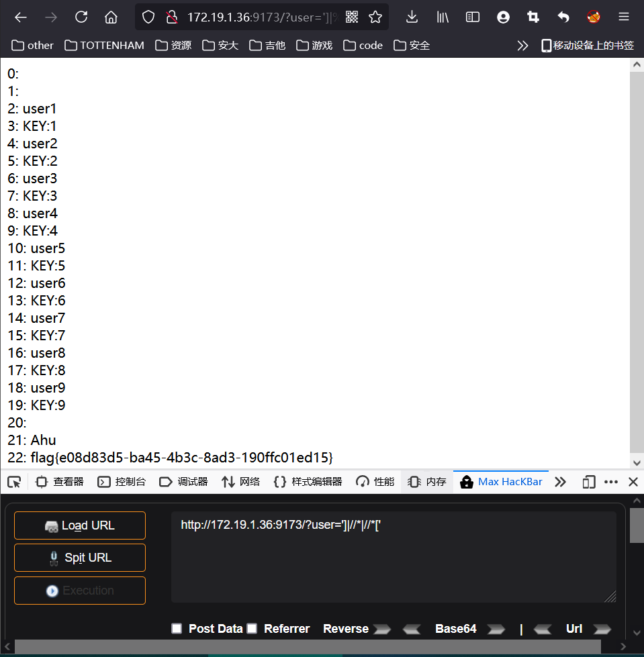Switch to the 内存 memory tab
This screenshot has width=644, height=657.
[x=427, y=482]
